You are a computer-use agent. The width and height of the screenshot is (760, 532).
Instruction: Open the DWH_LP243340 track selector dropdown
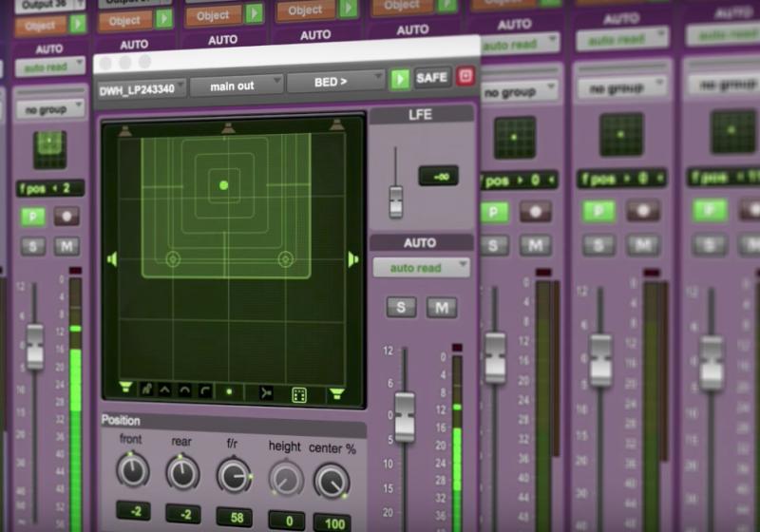[x=141, y=89]
